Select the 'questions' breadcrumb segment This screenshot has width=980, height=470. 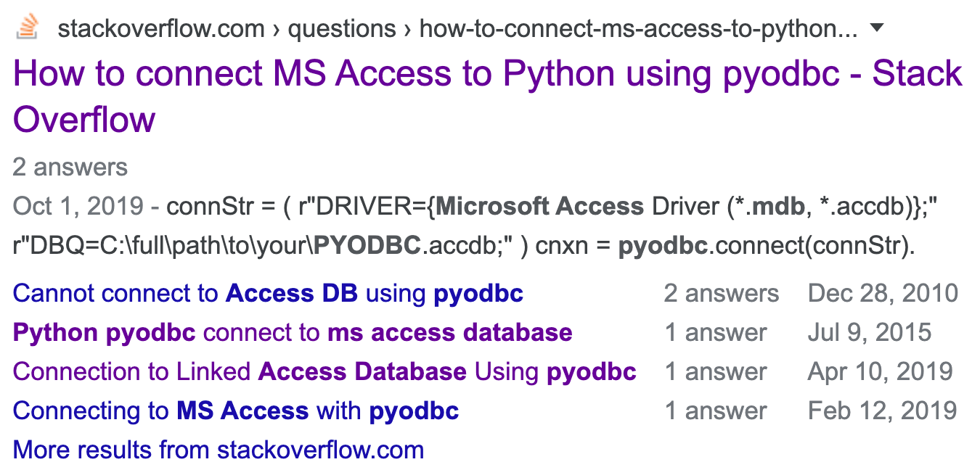click(x=343, y=29)
